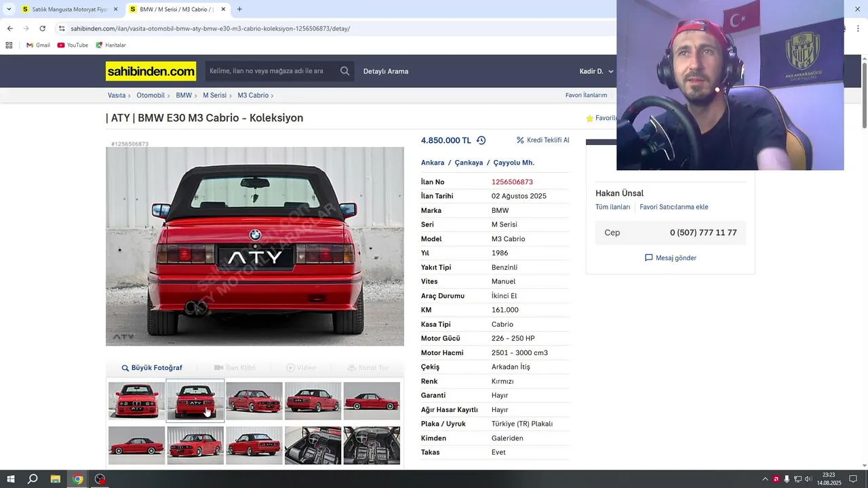Open price history clock icon

[x=481, y=140]
